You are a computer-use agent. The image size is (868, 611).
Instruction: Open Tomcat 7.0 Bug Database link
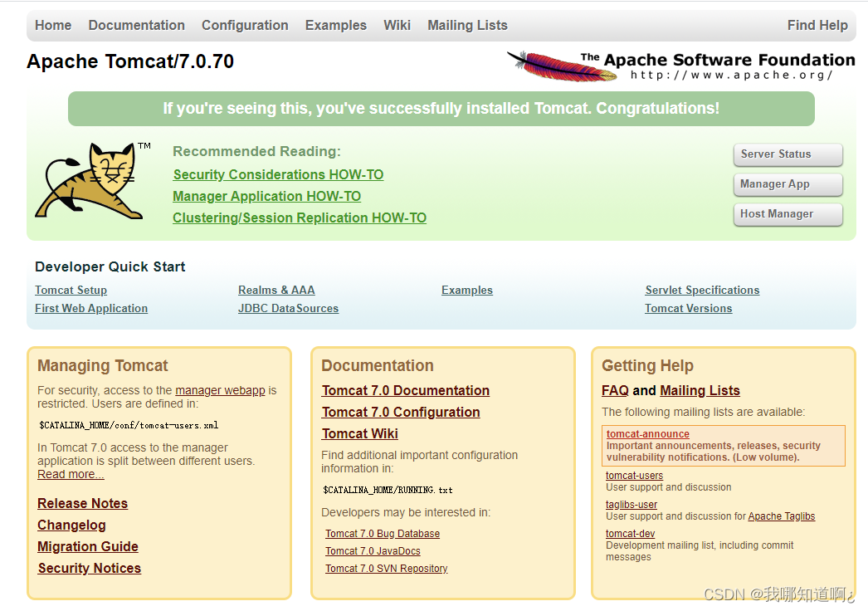[x=383, y=534]
